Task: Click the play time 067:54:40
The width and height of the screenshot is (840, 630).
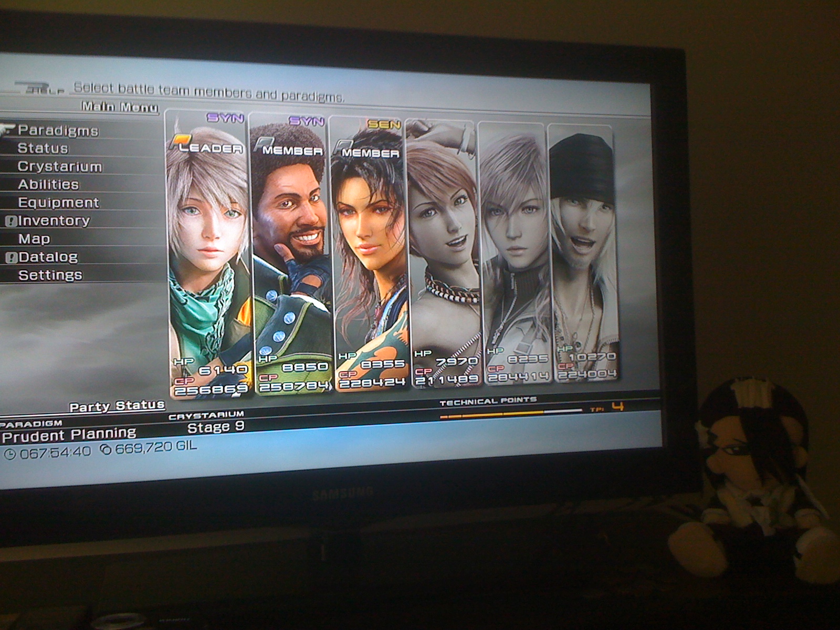Action: click(x=55, y=451)
